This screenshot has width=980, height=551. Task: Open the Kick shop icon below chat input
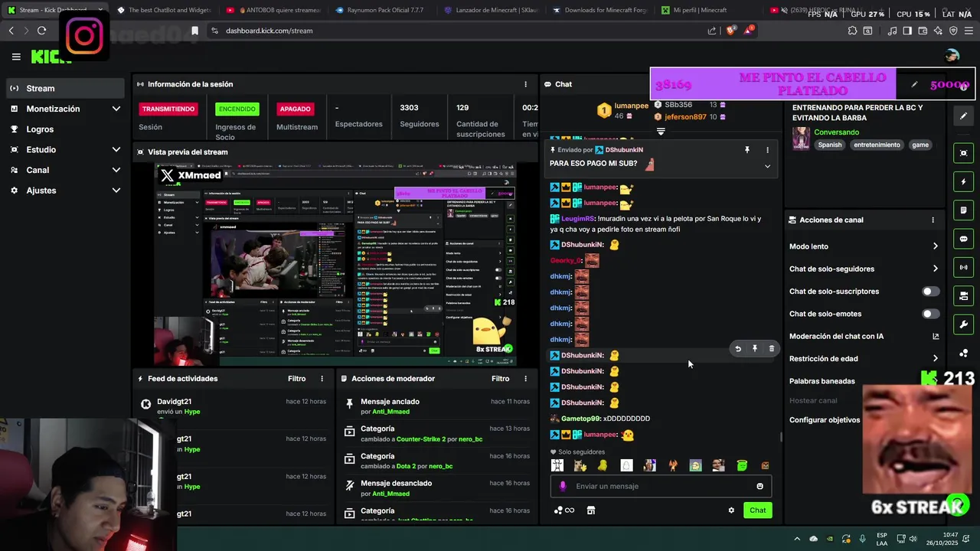coord(590,510)
